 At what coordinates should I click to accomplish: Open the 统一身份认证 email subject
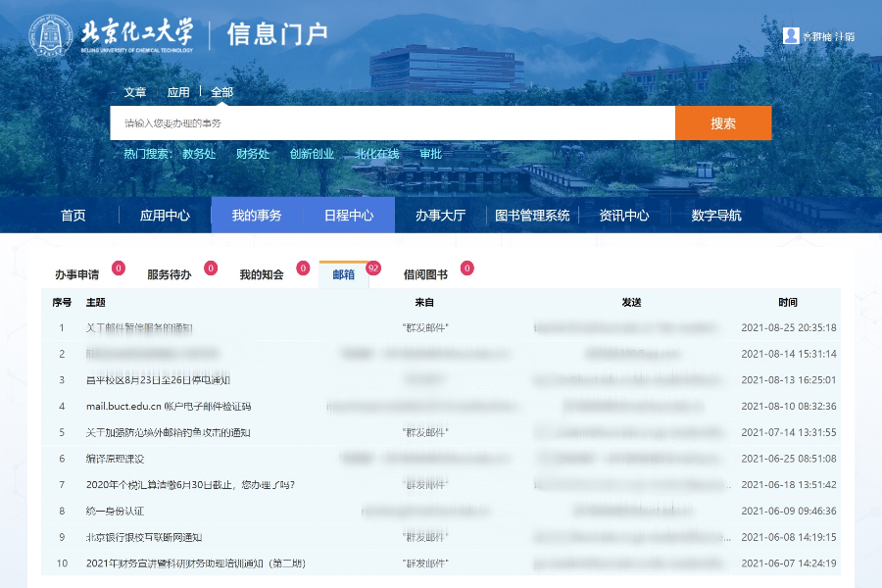115,511
